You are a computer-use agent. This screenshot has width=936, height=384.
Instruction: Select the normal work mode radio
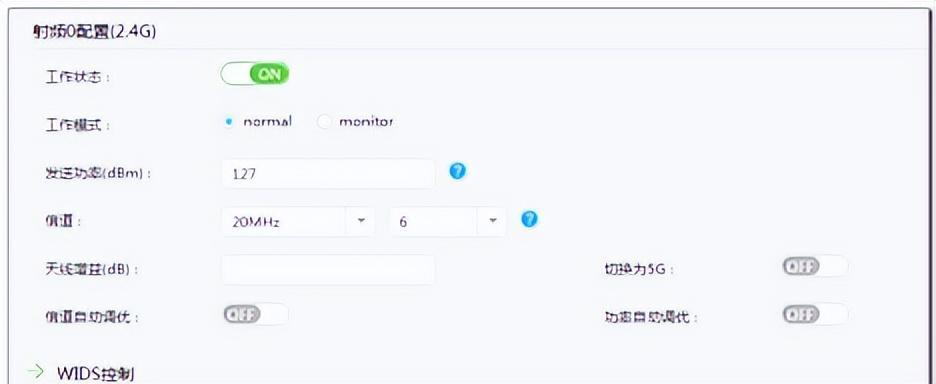(229, 122)
